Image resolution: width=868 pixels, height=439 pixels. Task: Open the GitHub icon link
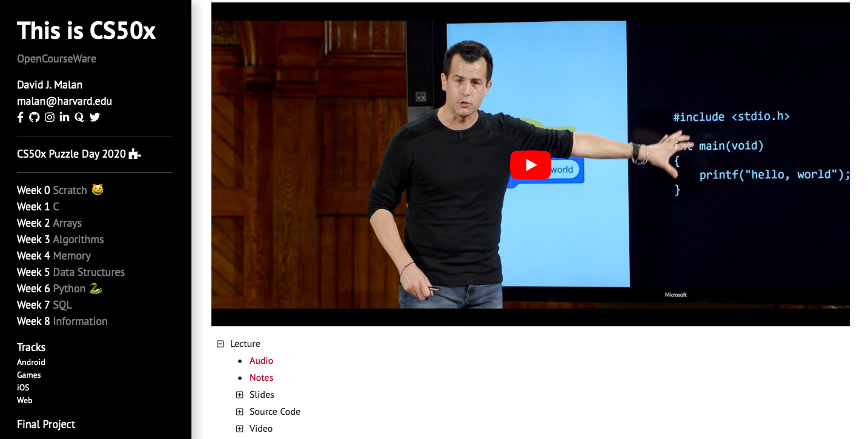[35, 118]
